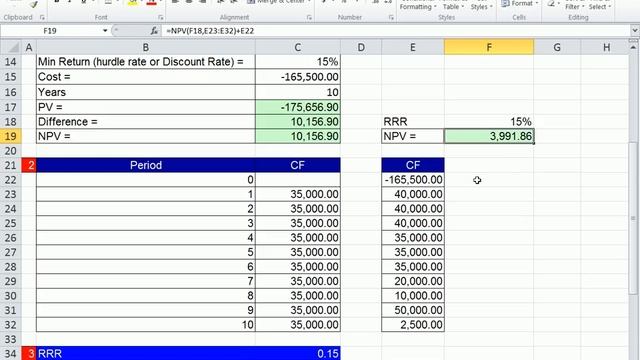Click PV value -175,656.90
Image resolution: width=640 pixels, height=360 pixels.
coord(298,107)
